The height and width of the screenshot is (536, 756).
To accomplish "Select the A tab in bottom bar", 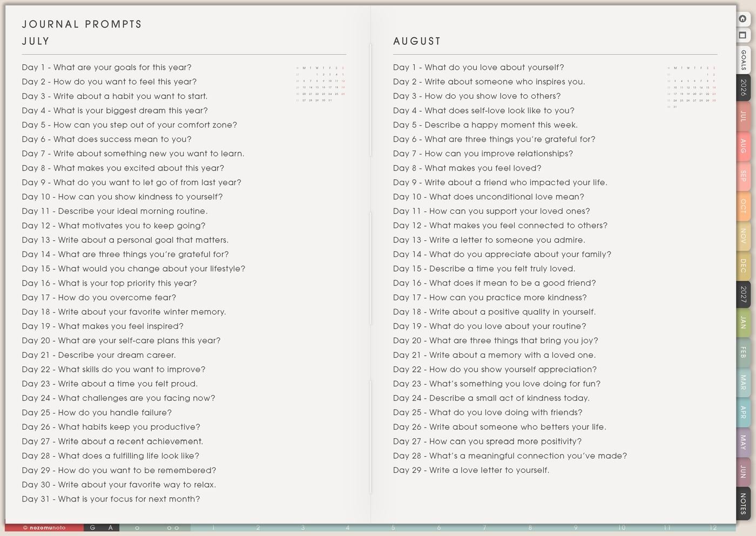I will click(111, 528).
